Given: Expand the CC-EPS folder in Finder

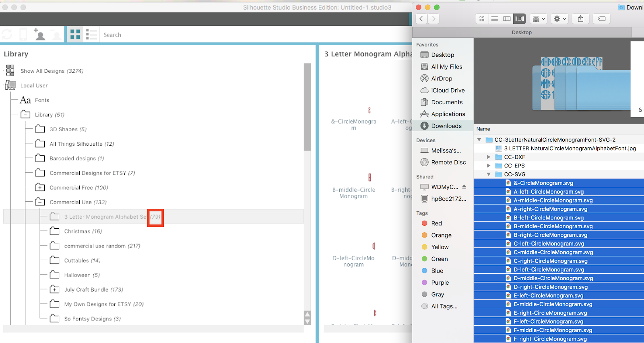Looking at the screenshot, I should point(489,165).
